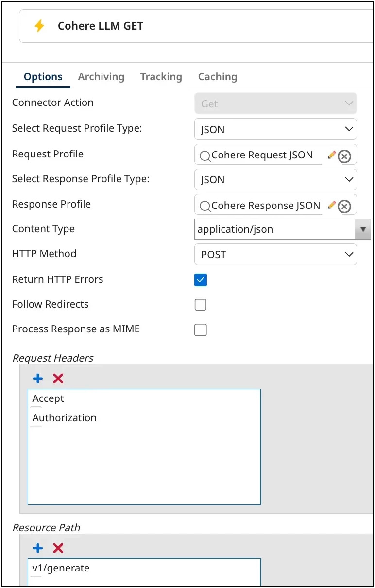
Task: Delete the selected Resource Path entry
Action: click(x=58, y=548)
